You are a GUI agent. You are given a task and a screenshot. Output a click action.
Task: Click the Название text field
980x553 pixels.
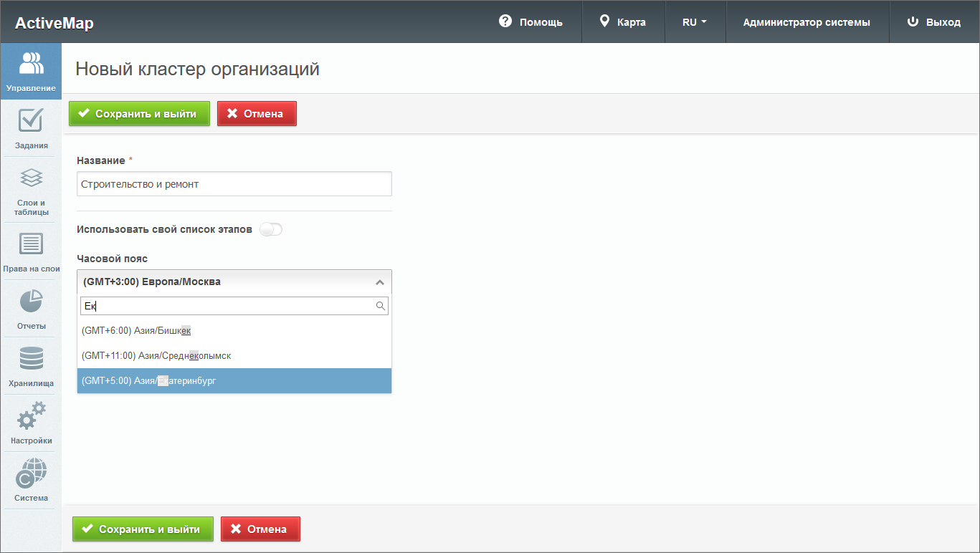point(234,184)
